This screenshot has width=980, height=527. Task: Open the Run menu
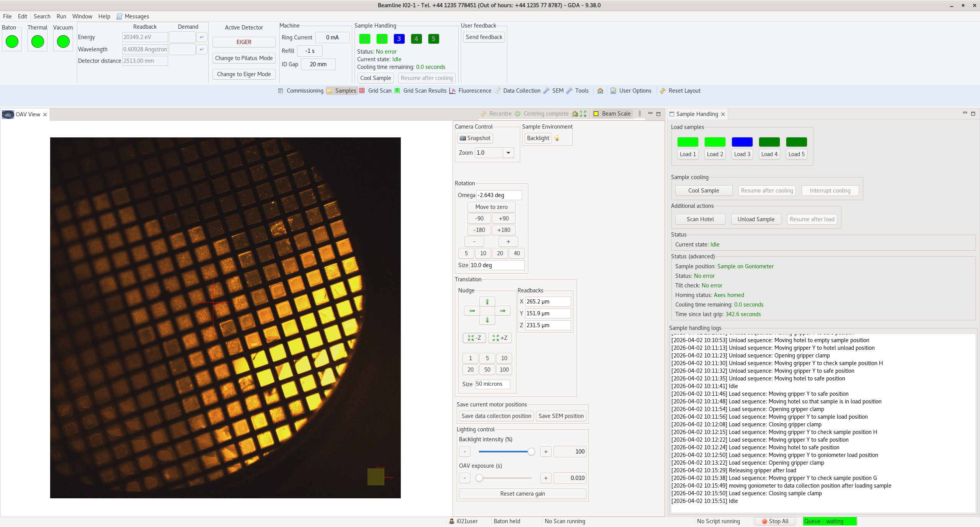coord(61,16)
